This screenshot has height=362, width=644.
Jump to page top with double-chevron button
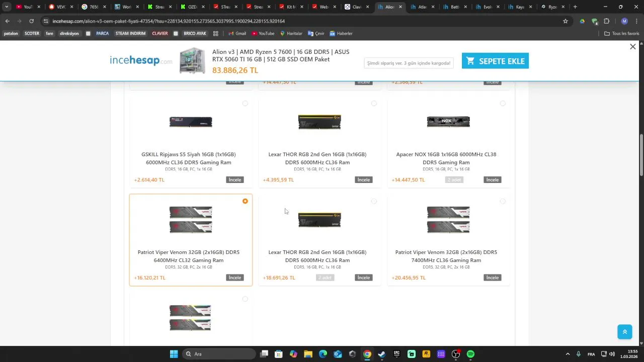tap(624, 332)
